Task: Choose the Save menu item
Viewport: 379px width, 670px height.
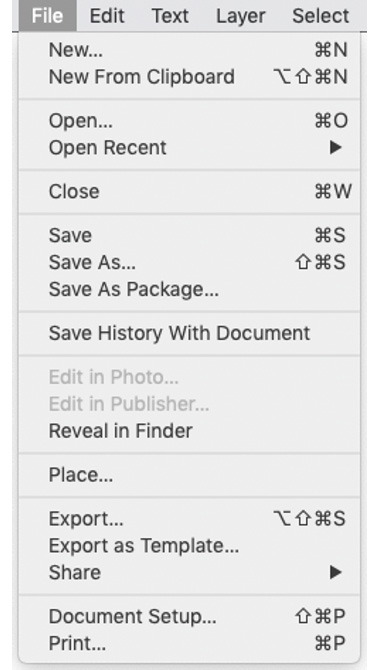Action: click(x=189, y=235)
